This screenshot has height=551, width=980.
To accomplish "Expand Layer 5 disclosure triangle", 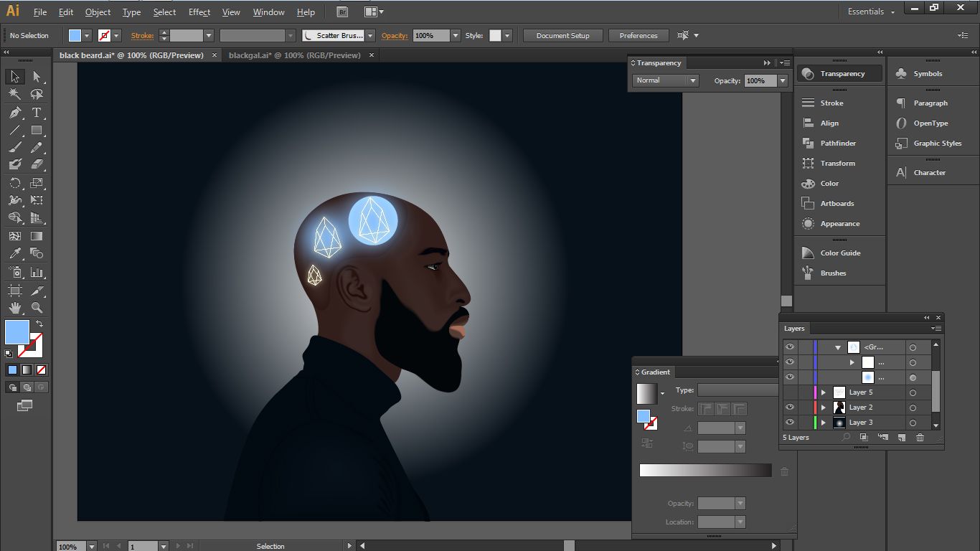I will pyautogui.click(x=824, y=392).
